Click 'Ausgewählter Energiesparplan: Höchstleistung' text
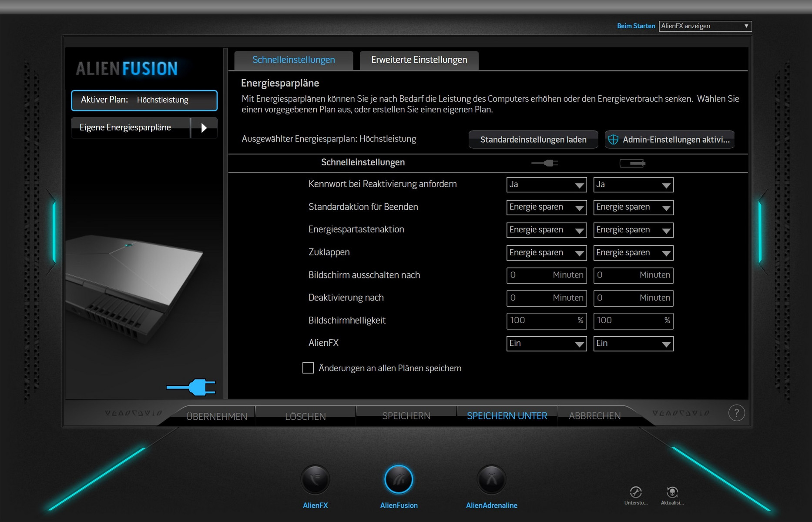The width and height of the screenshot is (812, 522). pos(329,139)
